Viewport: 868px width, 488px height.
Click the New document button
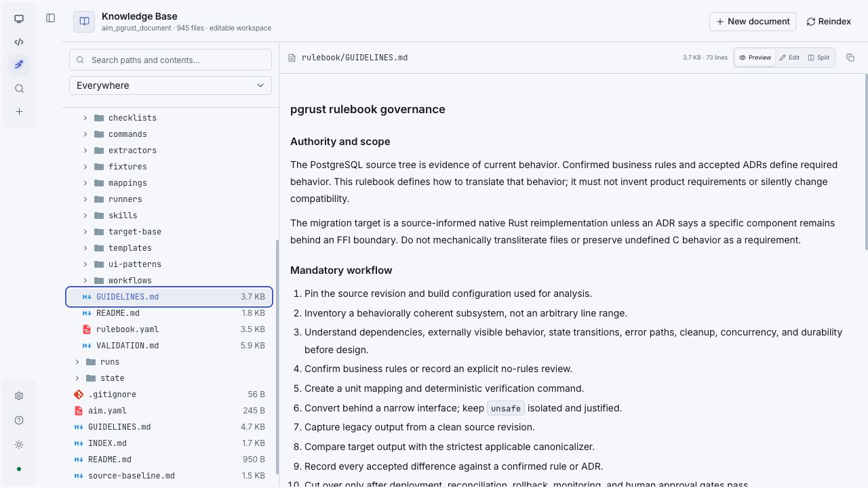click(x=753, y=22)
